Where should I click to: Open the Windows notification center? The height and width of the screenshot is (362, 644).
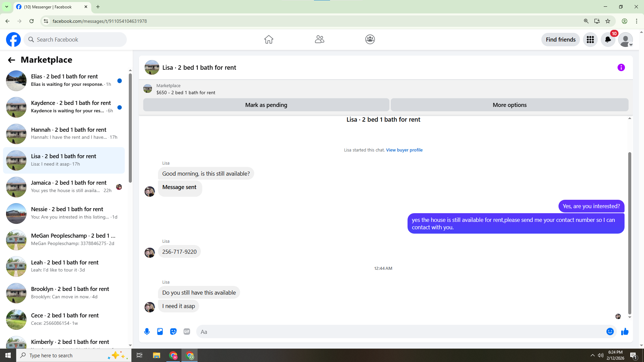634,355
